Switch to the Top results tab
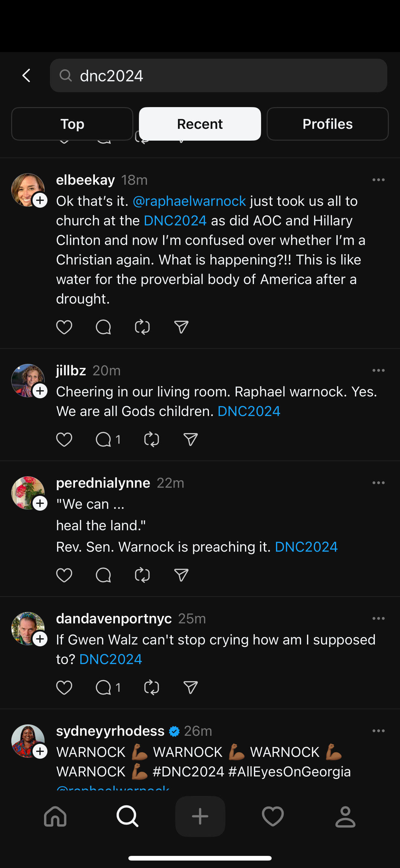 pyautogui.click(x=72, y=124)
